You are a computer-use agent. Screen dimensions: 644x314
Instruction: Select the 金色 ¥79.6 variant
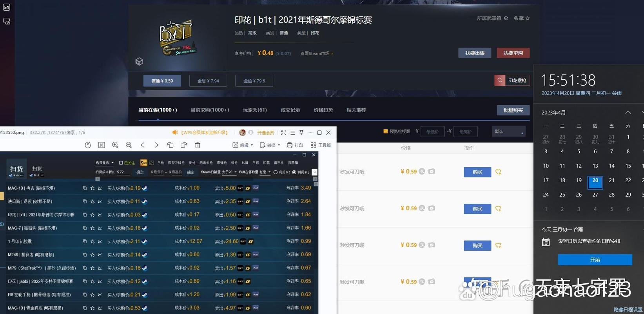pos(254,81)
